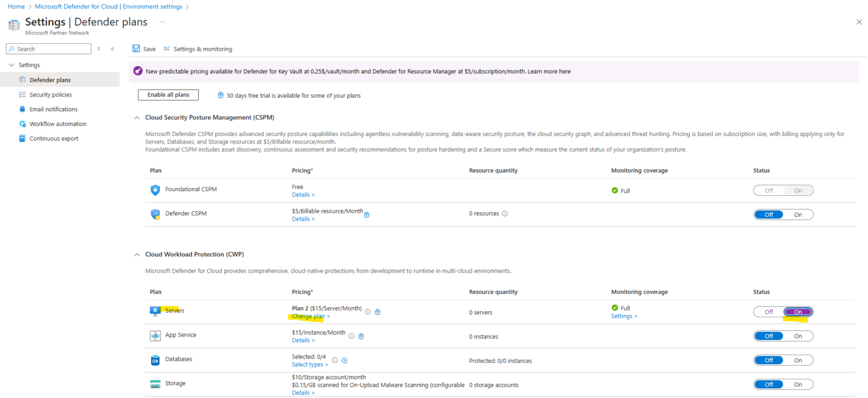Image resolution: width=868 pixels, height=398 pixels.
Task: Close the Settings blade with X
Action: 859,22
